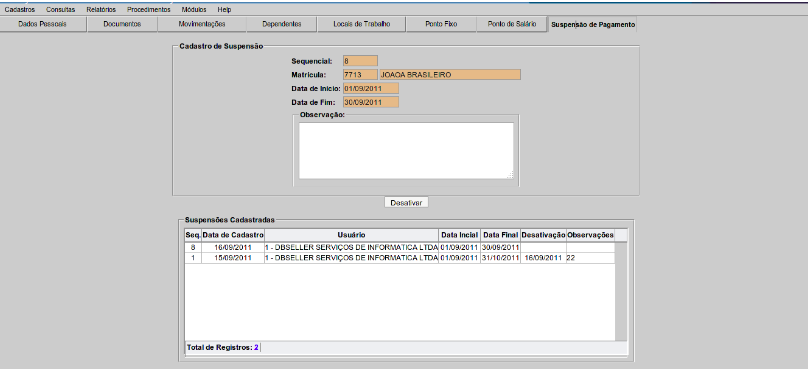Select the suspension row with Seq. 8
Viewport: 808px width, 372px height.
coord(399,247)
